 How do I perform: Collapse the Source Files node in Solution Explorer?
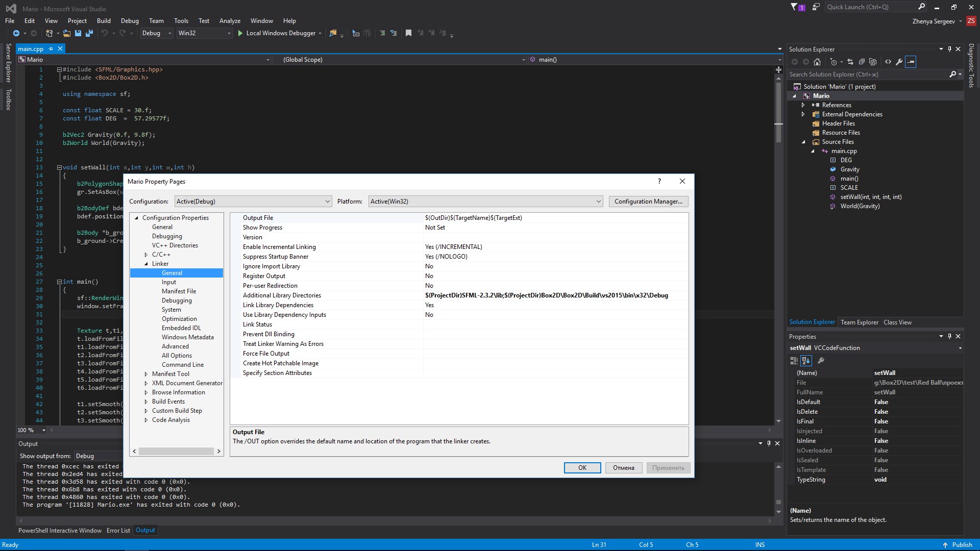[803, 142]
